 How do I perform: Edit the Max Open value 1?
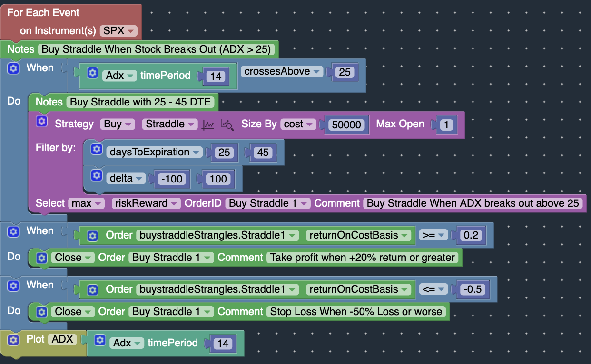click(x=446, y=125)
